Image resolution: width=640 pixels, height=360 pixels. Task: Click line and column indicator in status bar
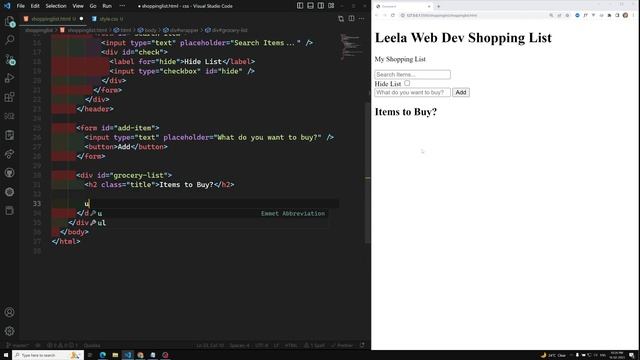[210, 345]
